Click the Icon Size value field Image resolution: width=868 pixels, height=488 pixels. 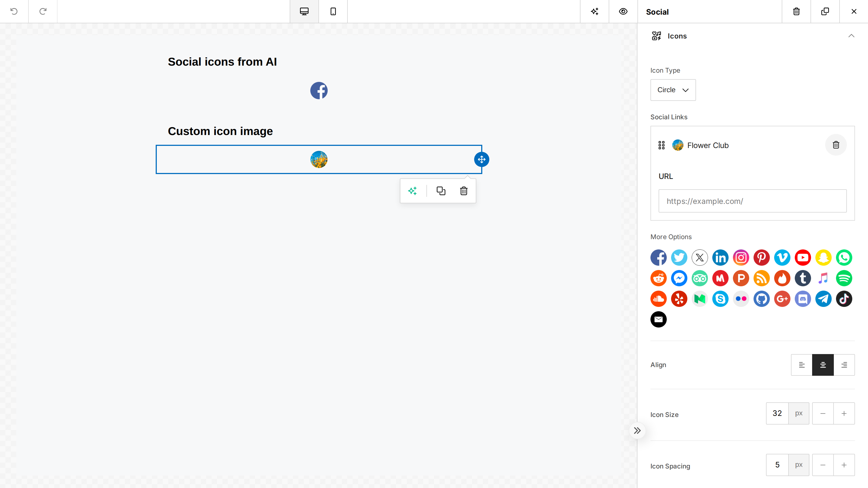click(x=777, y=413)
